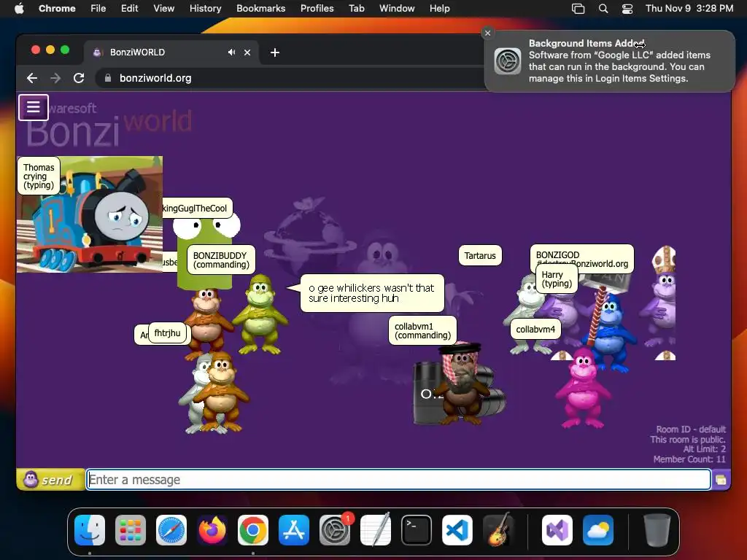Open Launchpad from the Dock
Image resolution: width=747 pixels, height=560 pixels.
(x=131, y=530)
